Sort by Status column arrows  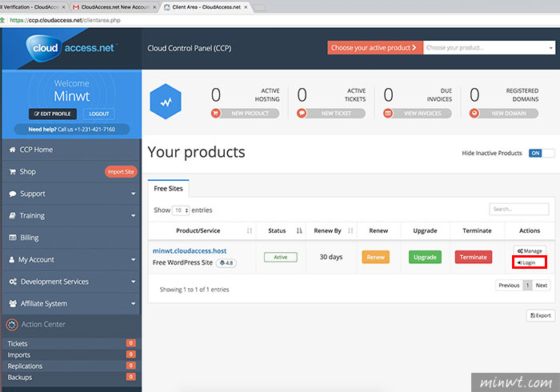click(x=299, y=230)
